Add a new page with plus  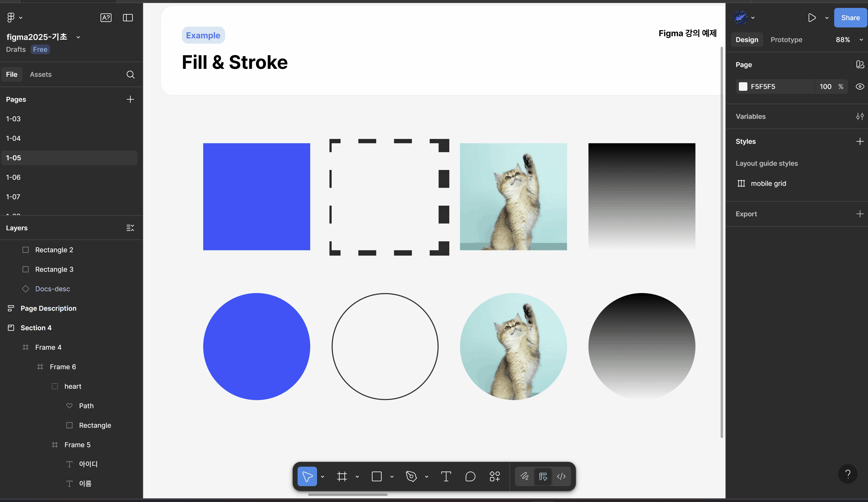tap(130, 100)
